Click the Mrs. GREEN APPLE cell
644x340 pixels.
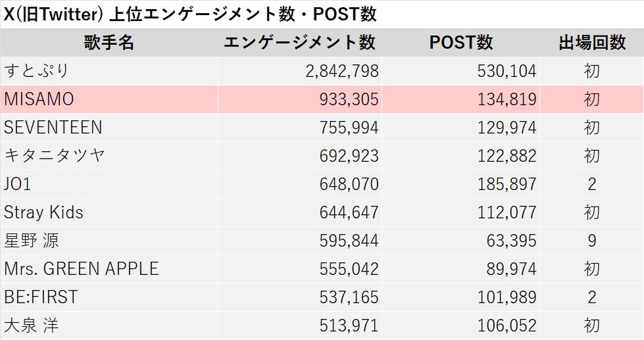[82, 269]
